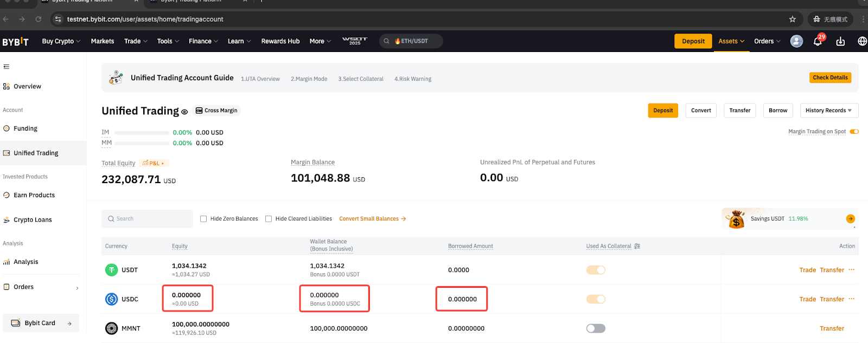
Task: Expand the Buy Crypto menu
Action: click(x=61, y=41)
